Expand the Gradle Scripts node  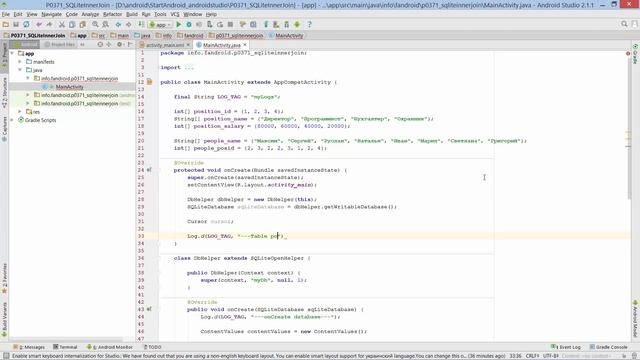coord(12,120)
